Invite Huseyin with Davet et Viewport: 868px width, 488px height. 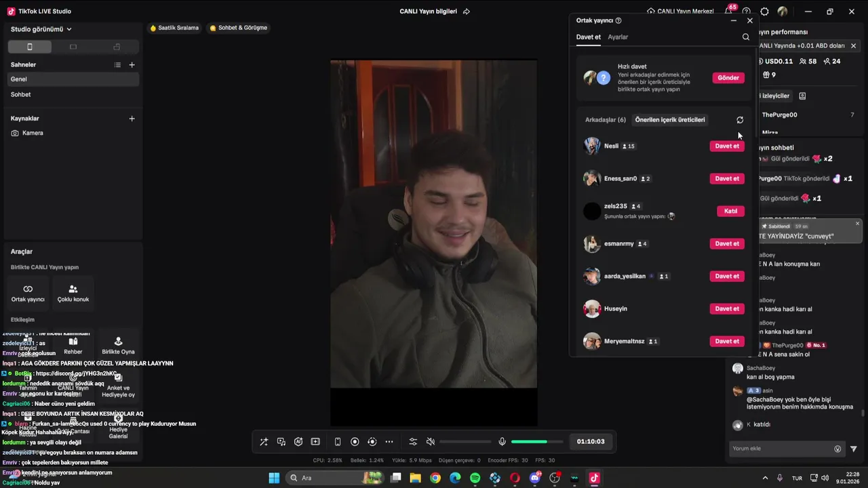tap(727, 309)
